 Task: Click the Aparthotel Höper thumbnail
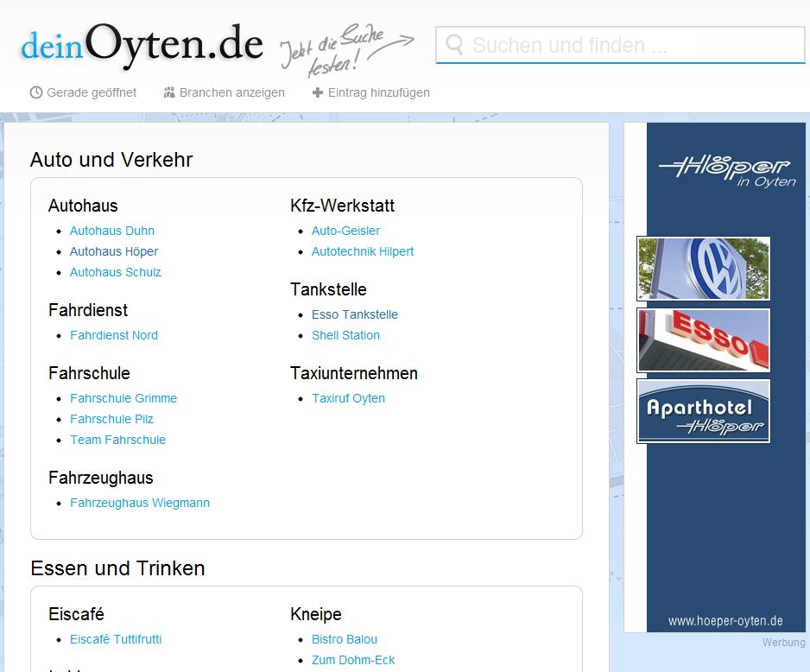[704, 411]
